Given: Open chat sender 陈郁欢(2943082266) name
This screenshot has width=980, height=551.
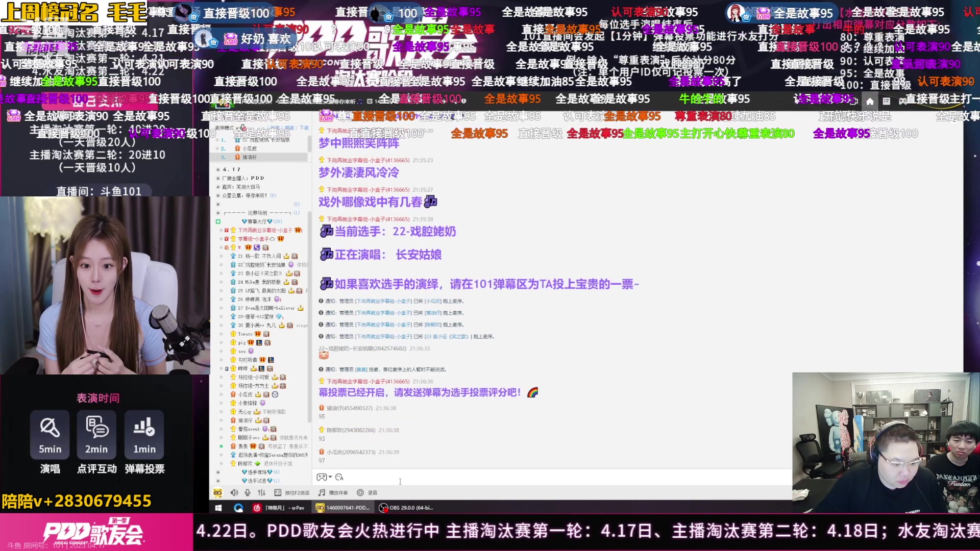Looking at the screenshot, I should 351,430.
